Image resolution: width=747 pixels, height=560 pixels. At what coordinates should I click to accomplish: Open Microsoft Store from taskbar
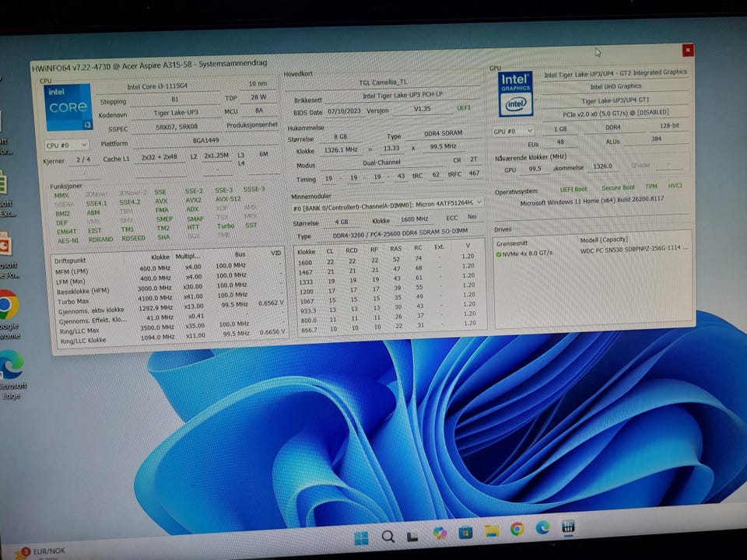tap(465, 532)
